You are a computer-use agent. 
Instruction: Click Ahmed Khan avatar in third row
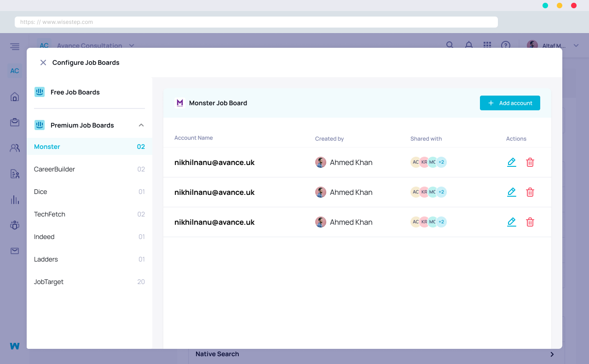pyautogui.click(x=321, y=222)
